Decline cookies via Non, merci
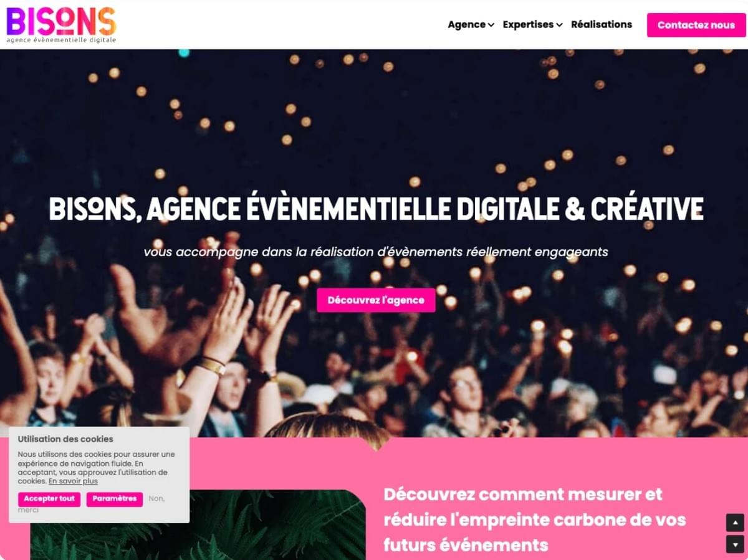Viewport: 748px width, 560px height. 91,504
